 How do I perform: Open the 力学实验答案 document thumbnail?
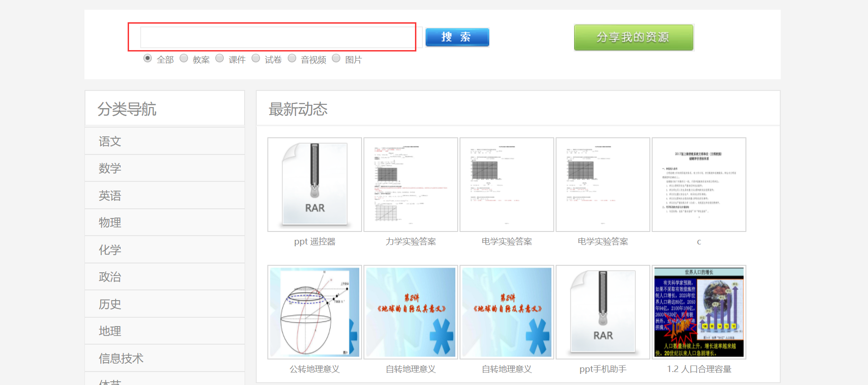[x=411, y=185]
